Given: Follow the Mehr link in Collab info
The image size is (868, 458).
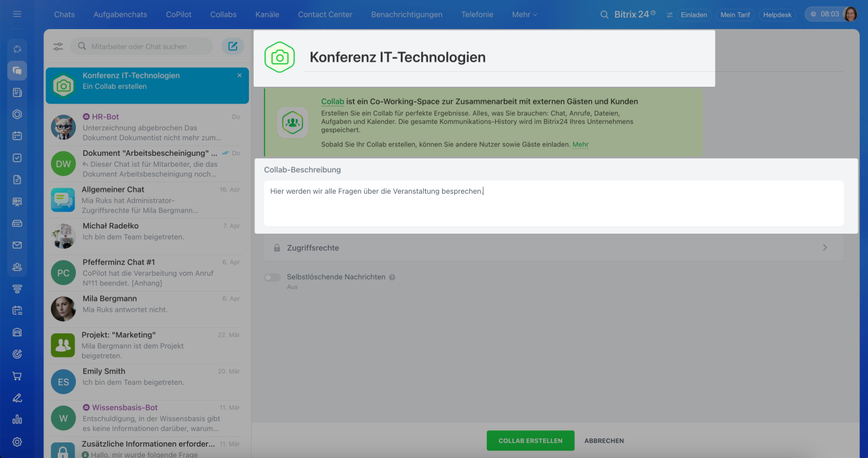Looking at the screenshot, I should coord(580,144).
